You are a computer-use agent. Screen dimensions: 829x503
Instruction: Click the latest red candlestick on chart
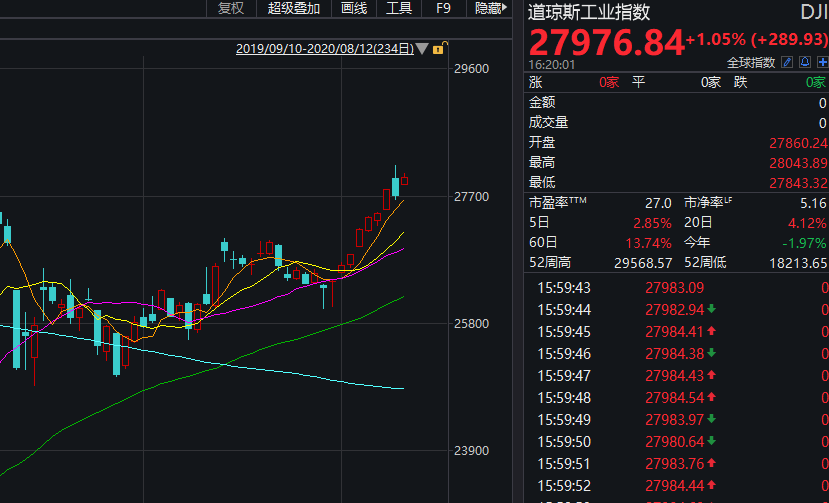(404, 180)
